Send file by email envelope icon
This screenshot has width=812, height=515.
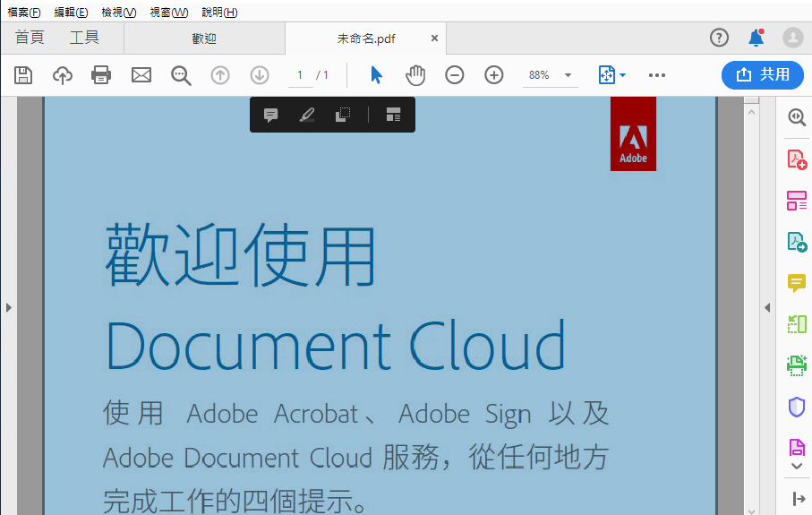pos(141,75)
